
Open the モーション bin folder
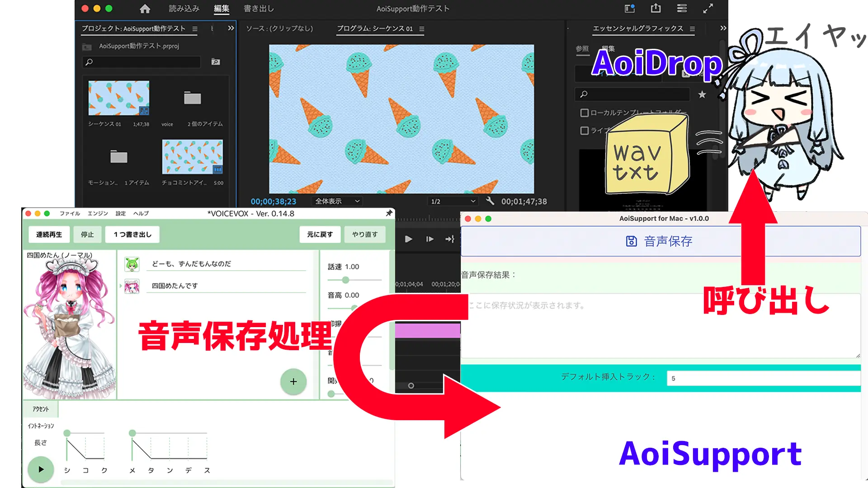click(x=118, y=156)
